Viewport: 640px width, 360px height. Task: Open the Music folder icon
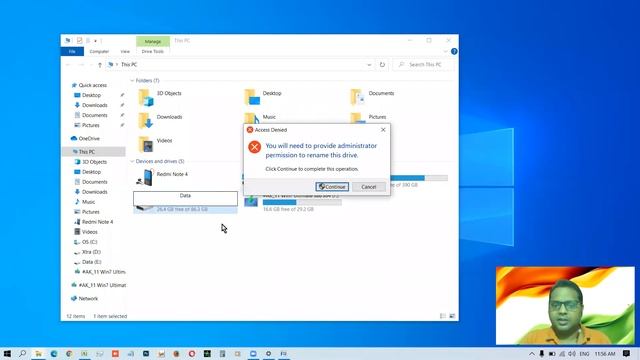(x=252, y=118)
